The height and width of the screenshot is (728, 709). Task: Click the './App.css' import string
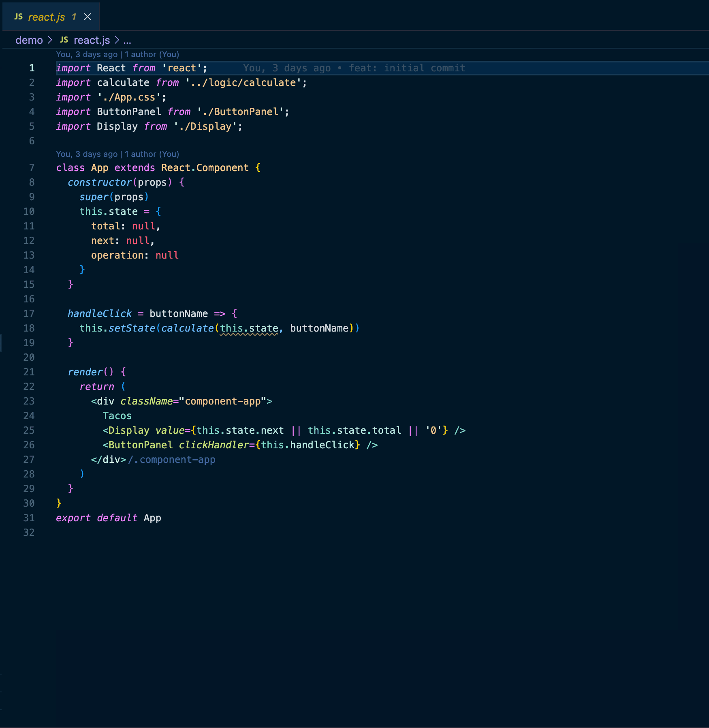pyautogui.click(x=129, y=97)
